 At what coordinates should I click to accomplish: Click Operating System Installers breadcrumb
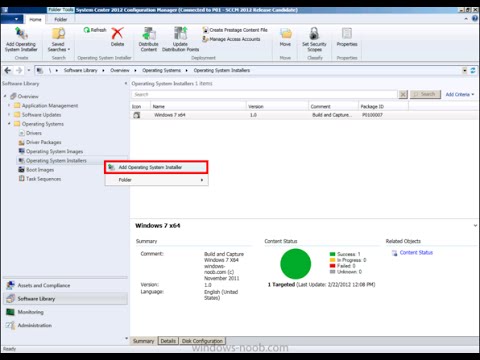[222, 70]
